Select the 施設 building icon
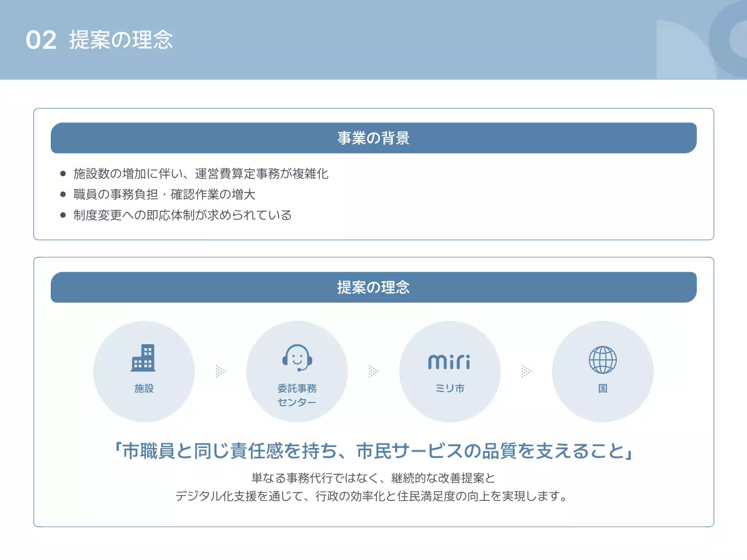Viewport: 747px width, 560px height. click(x=144, y=358)
